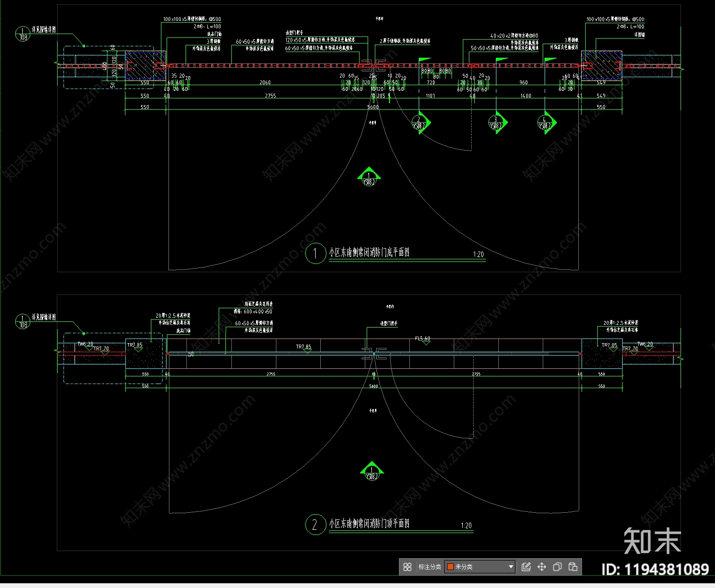Click the FL5.60 elevation marker
Image resolution: width=715 pixels, height=588 pixels.
coord(423,339)
